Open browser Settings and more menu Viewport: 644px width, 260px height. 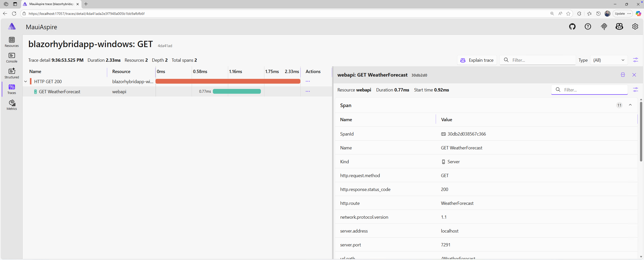coord(629,14)
